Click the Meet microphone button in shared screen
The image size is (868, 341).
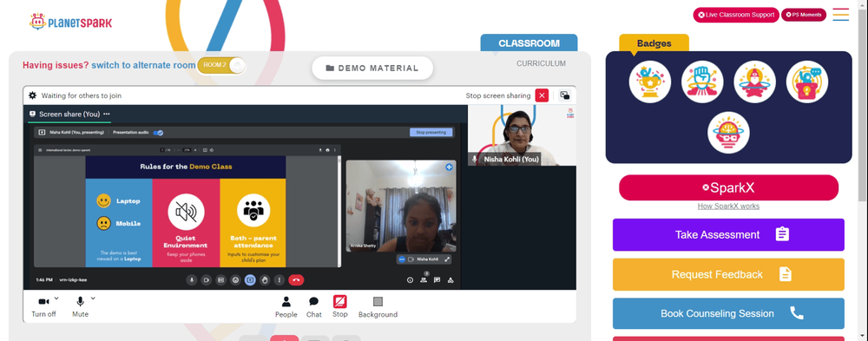pos(192,280)
